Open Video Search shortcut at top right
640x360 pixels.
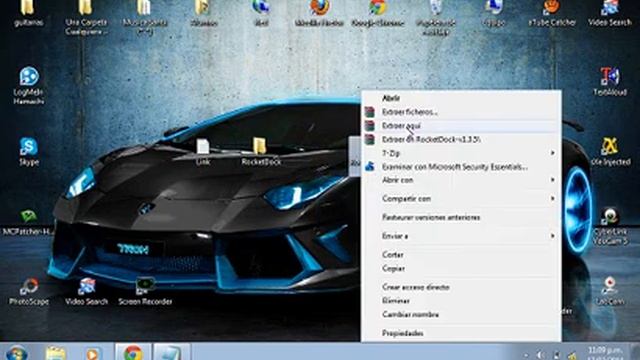(x=609, y=12)
